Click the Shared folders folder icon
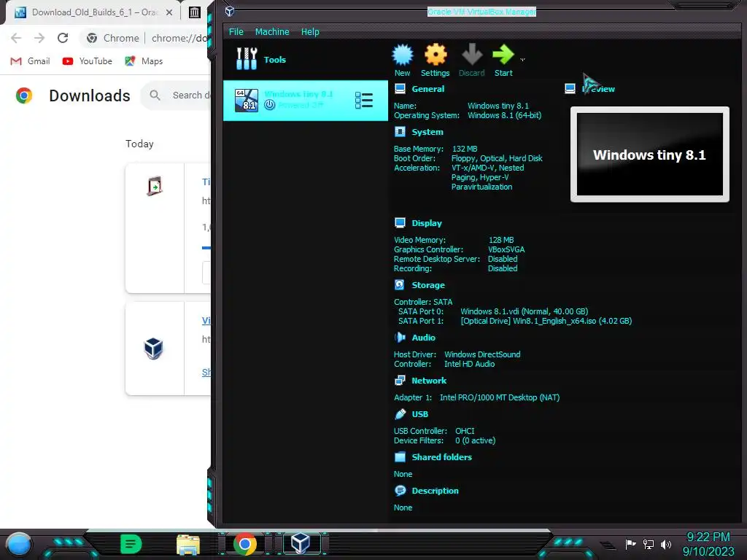This screenshot has width=747, height=560. click(400, 457)
